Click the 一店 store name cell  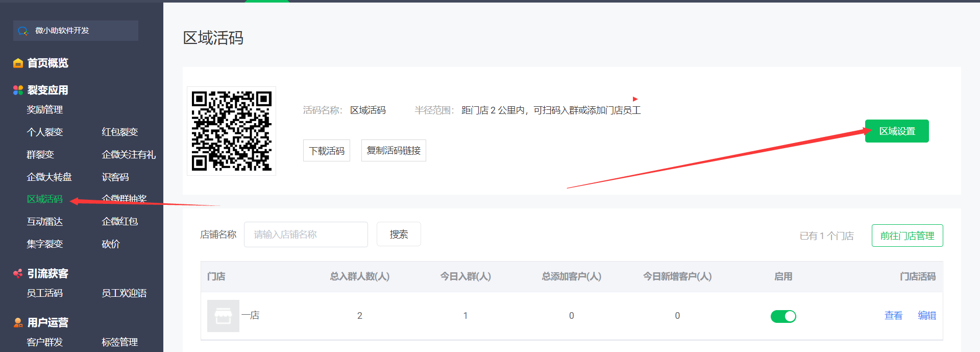pos(250,315)
